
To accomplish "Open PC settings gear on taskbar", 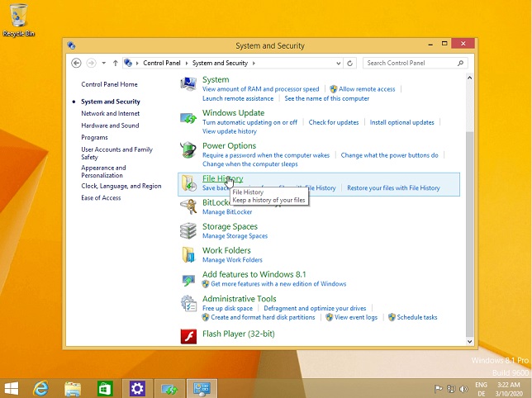I will pyautogui.click(x=137, y=389).
